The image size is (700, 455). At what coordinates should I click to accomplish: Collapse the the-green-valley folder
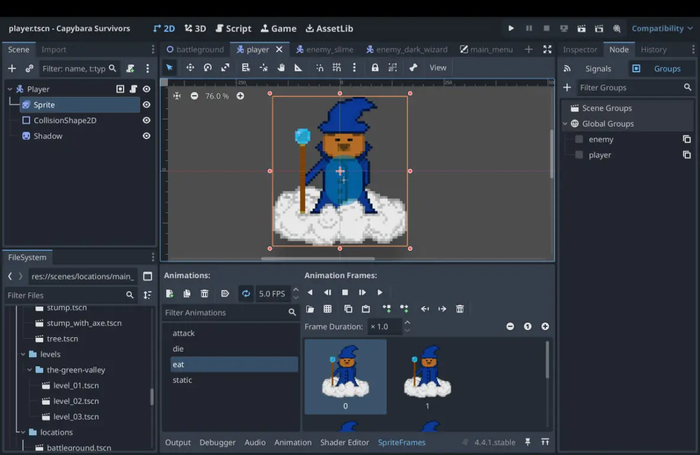click(29, 370)
